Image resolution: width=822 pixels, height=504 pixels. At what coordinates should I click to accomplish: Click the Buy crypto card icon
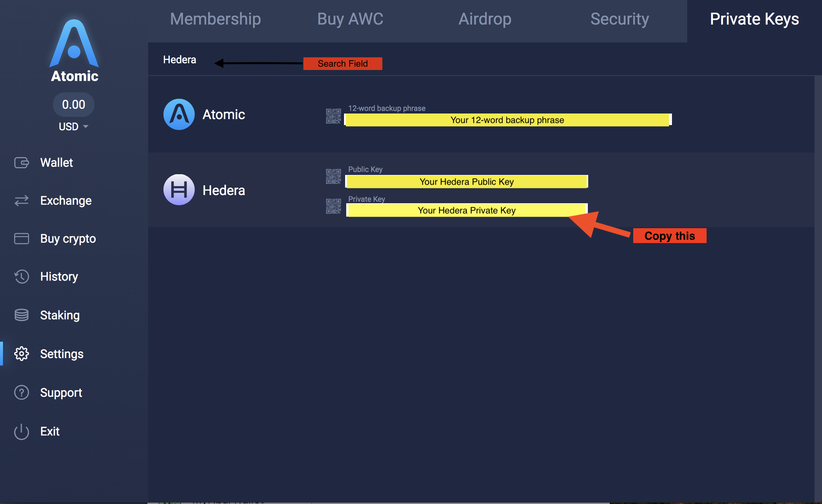pyautogui.click(x=22, y=239)
